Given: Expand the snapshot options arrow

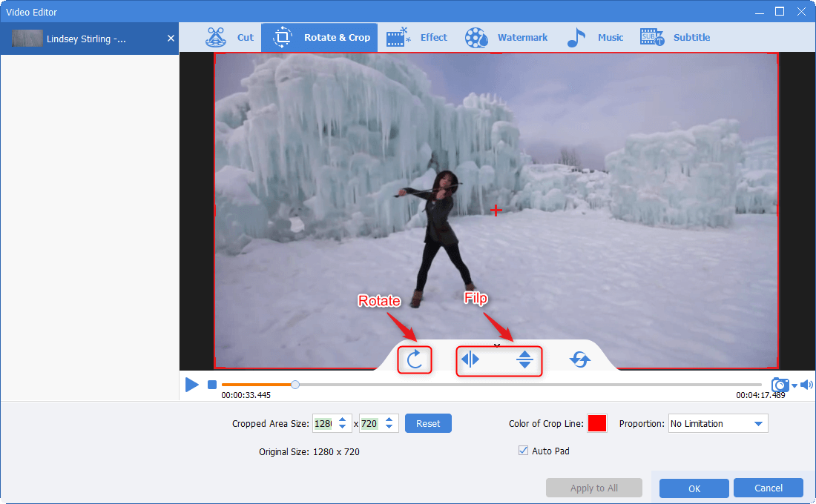Looking at the screenshot, I should (x=794, y=385).
